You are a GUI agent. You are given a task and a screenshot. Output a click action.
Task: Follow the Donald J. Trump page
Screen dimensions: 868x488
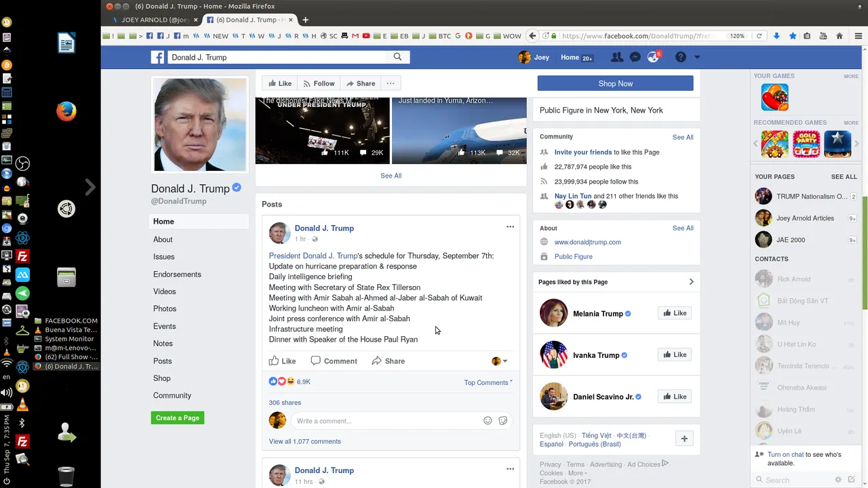tap(319, 83)
